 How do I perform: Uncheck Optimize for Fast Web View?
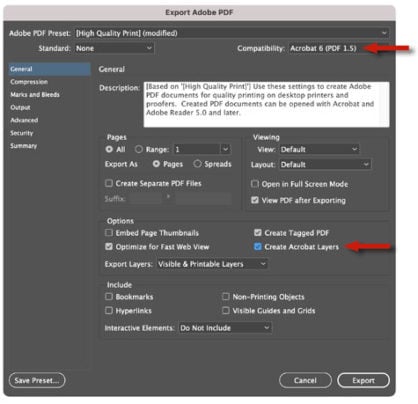coord(109,246)
